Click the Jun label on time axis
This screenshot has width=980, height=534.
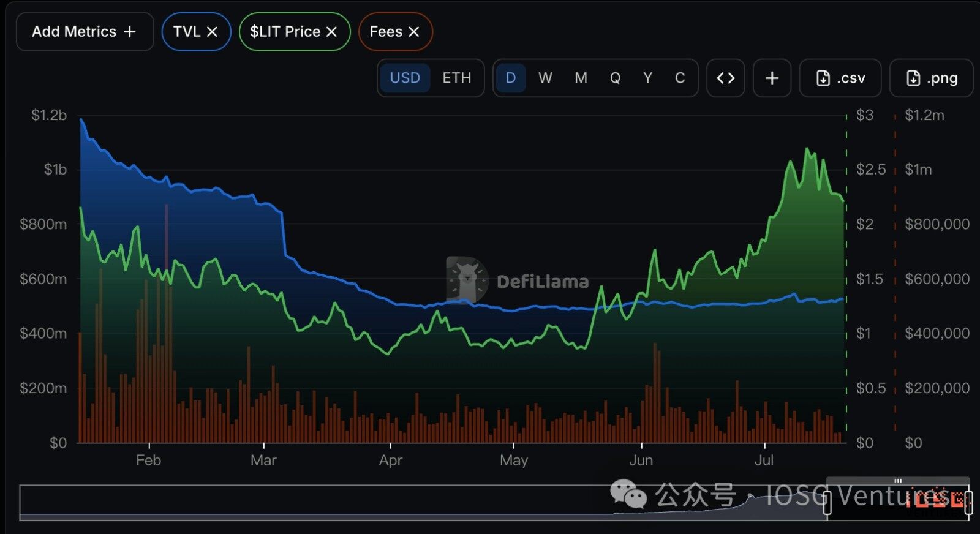tap(641, 461)
